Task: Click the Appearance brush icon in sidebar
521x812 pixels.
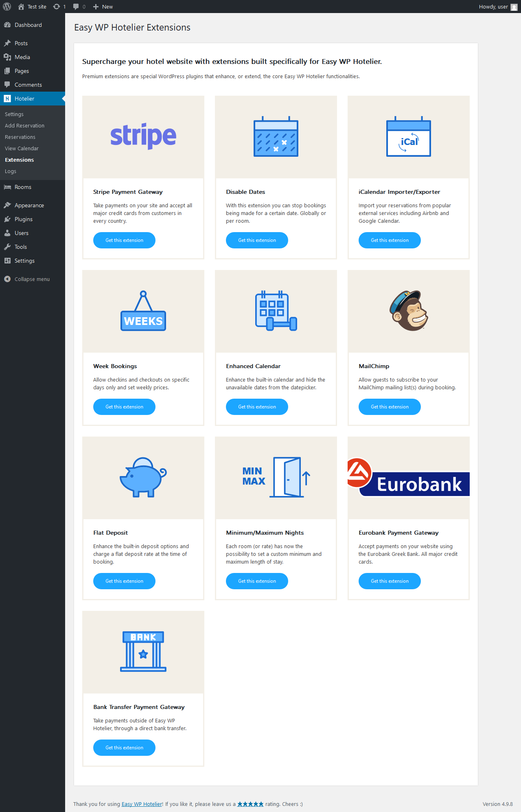Action: [7, 205]
